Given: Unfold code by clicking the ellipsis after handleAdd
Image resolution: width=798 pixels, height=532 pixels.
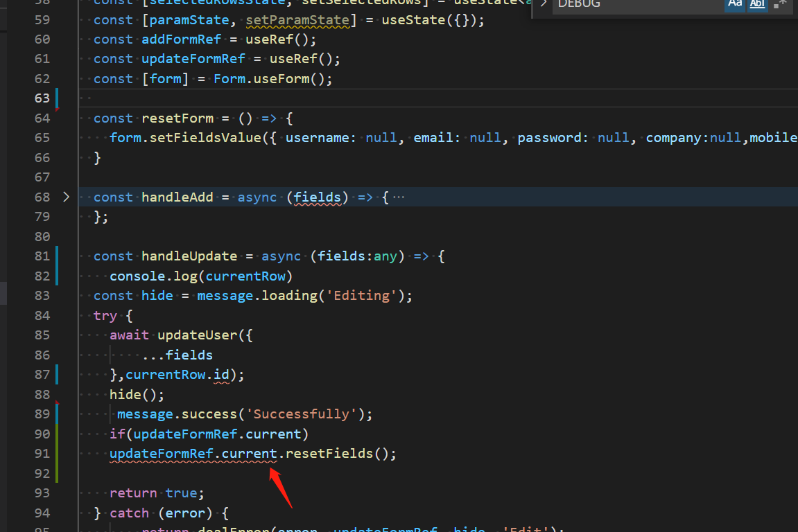Looking at the screenshot, I should 399,197.
